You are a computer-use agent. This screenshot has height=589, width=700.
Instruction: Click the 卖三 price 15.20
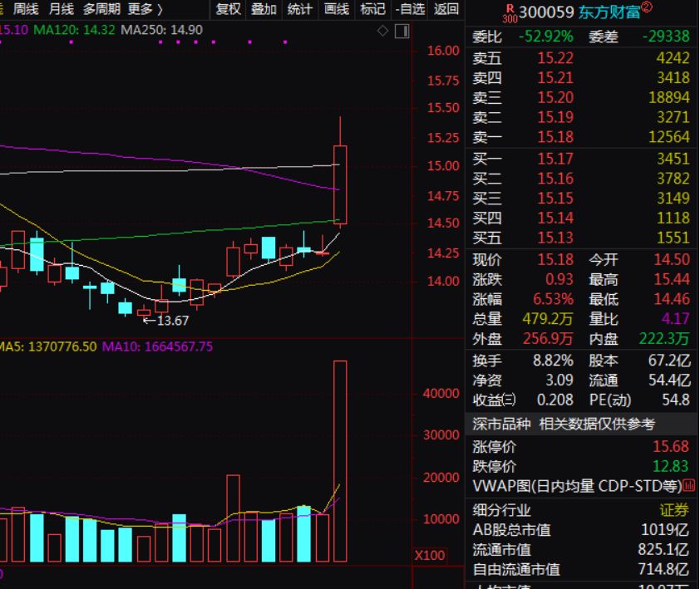tap(555, 97)
